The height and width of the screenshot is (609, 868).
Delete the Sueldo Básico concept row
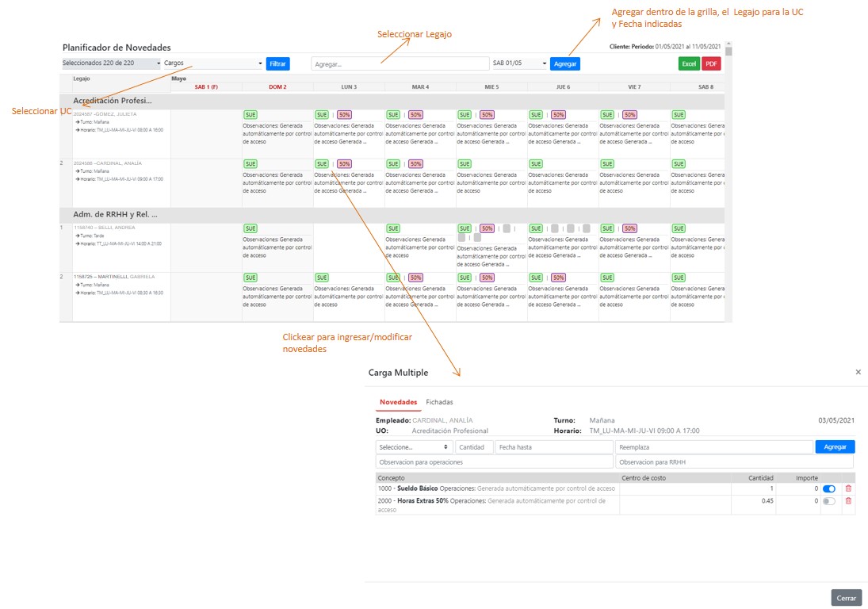[x=848, y=489]
